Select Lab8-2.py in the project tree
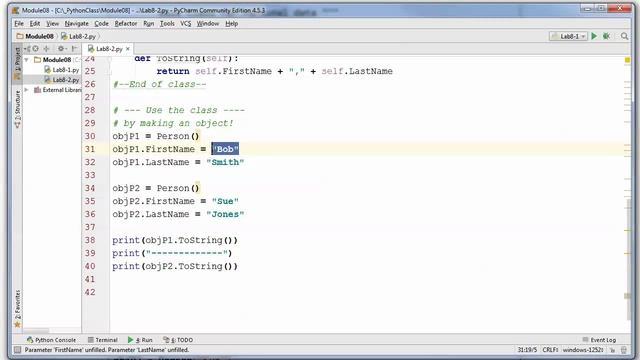 point(62,80)
